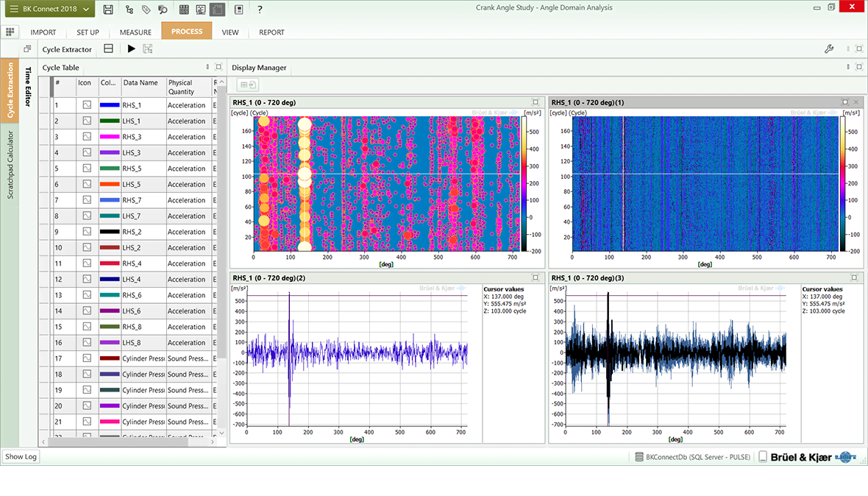Click the split layout icon next to Cycle Extractor
Image resolution: width=868 pixels, height=496 pixels.
click(108, 49)
